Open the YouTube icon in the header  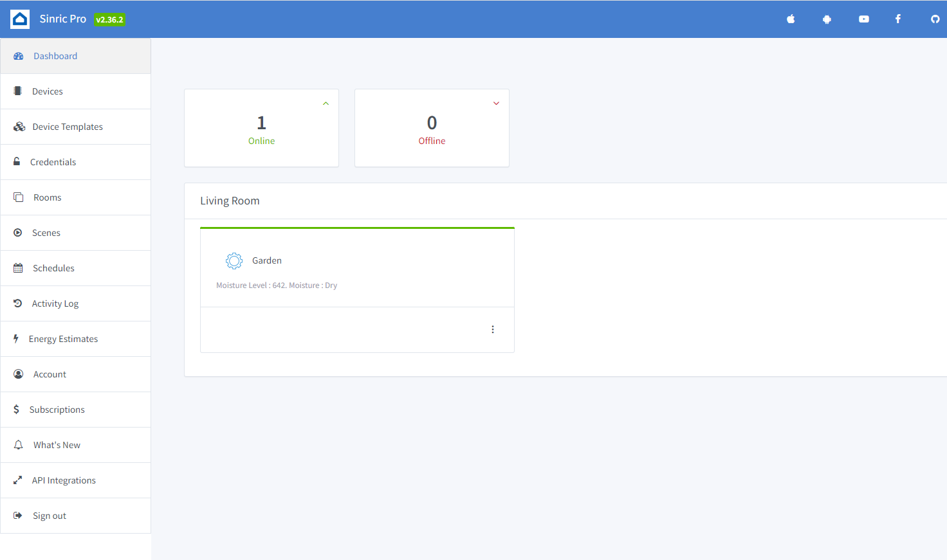863,19
